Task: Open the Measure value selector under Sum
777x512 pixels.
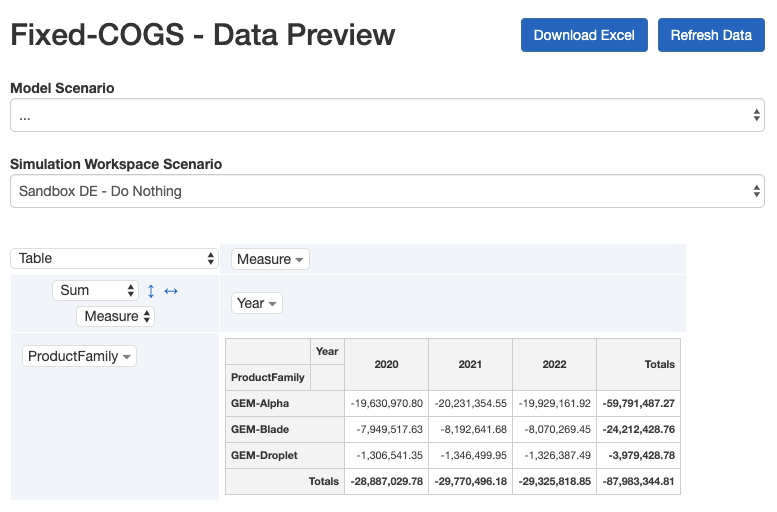Action: coord(116,317)
